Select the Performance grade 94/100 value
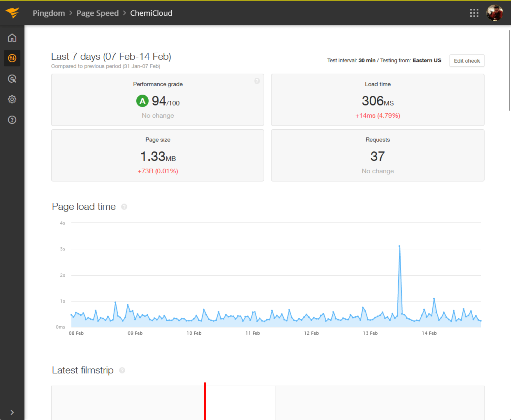Viewport: 511px width, 420px height. [x=166, y=101]
